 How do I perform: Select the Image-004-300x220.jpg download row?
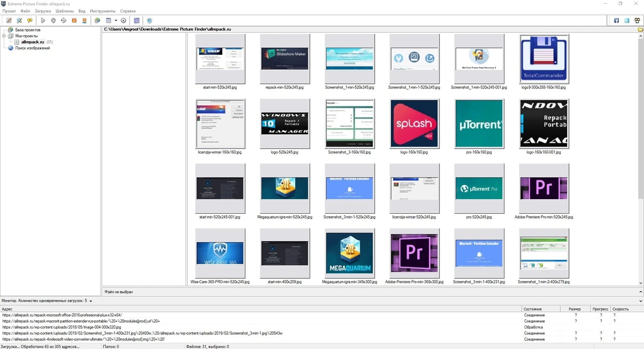(322, 327)
